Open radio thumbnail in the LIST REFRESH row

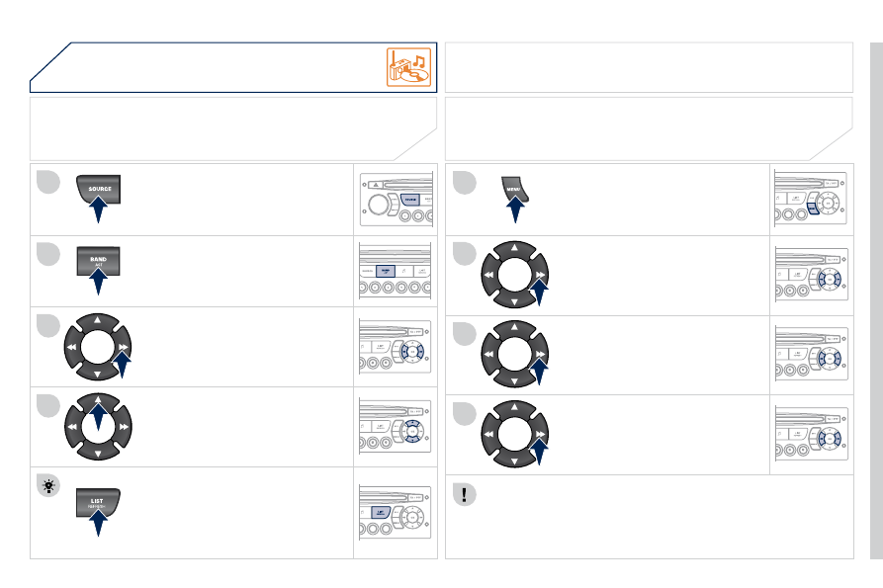[x=396, y=513]
